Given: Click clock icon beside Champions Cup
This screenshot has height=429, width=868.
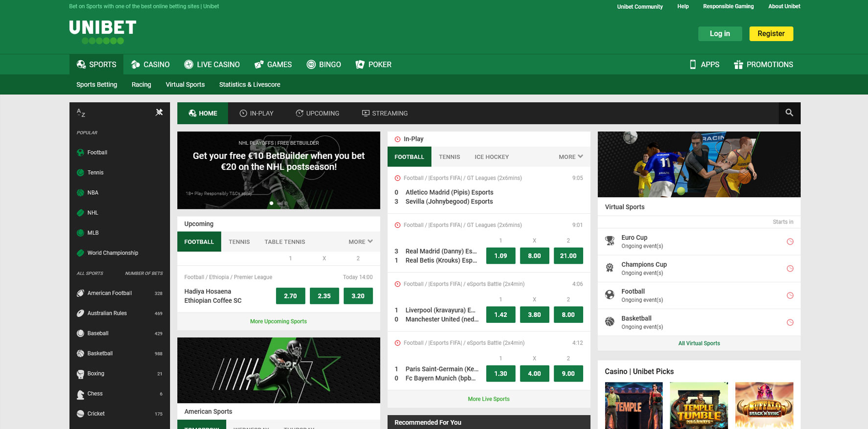Looking at the screenshot, I should point(790,269).
